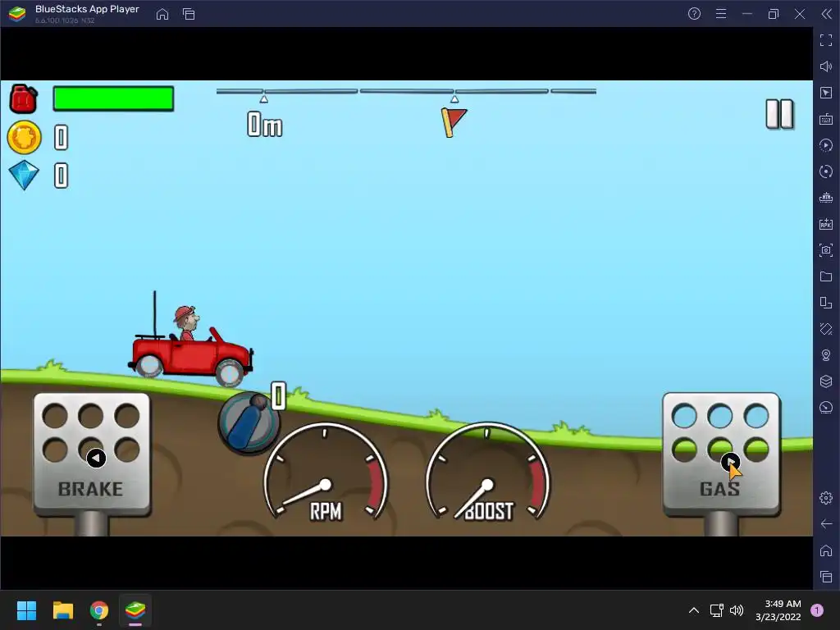Click the blue diamond gem icon

tap(24, 176)
